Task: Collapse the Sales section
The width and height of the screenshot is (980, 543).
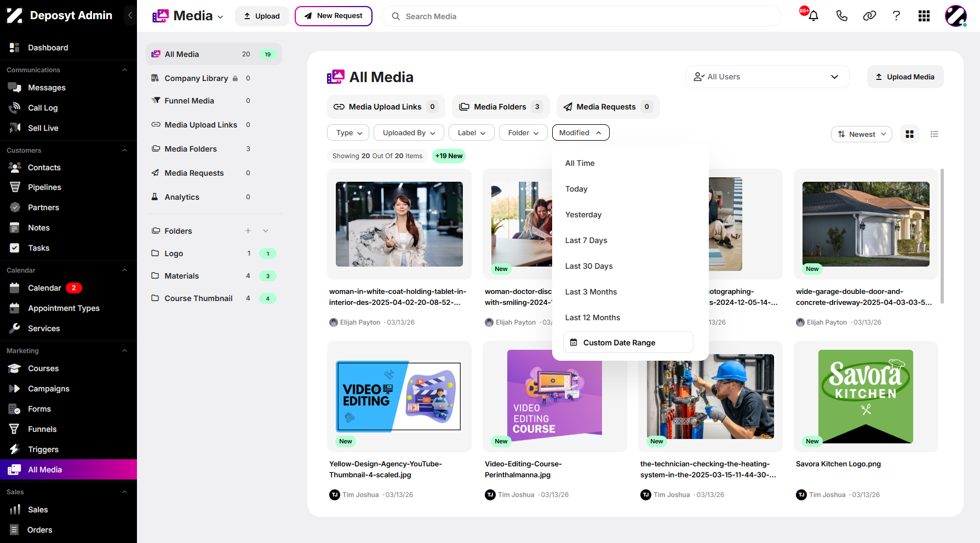Action: (124, 492)
